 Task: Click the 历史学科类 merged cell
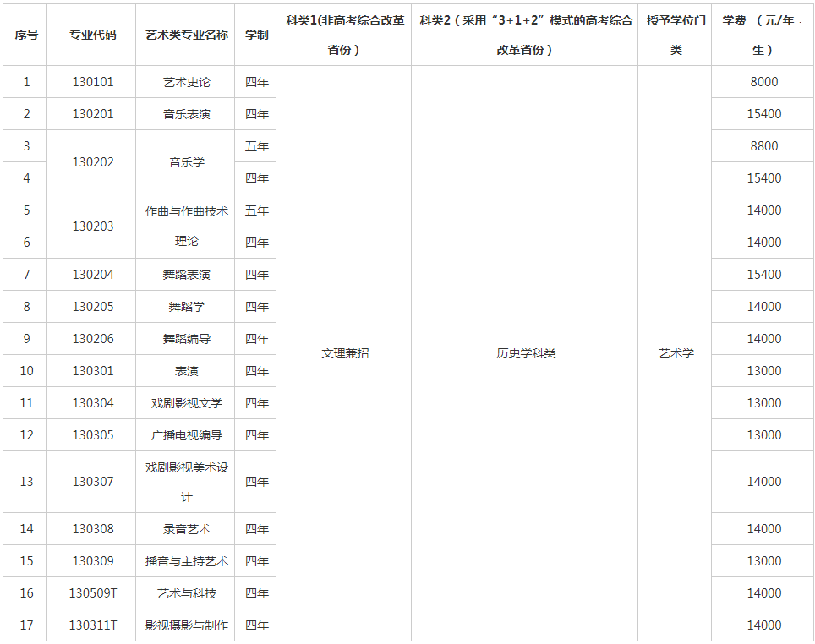[x=525, y=353]
